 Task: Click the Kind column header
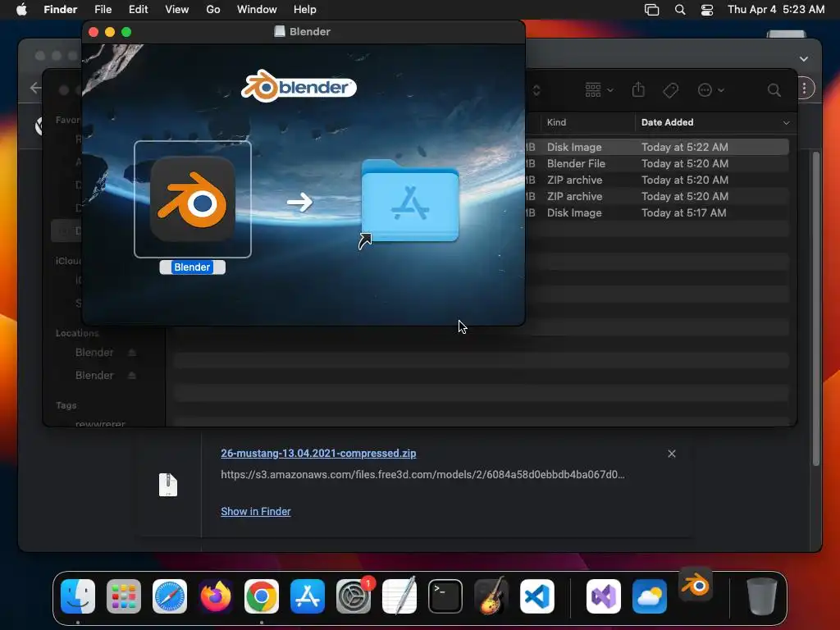(556, 123)
